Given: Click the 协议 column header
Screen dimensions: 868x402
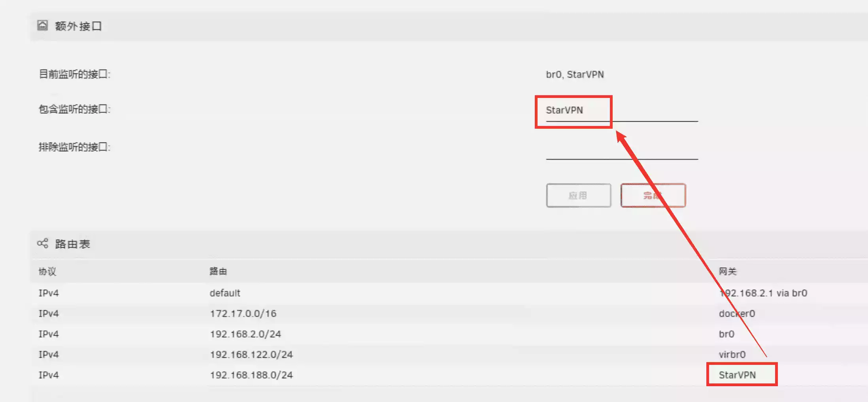Looking at the screenshot, I should [47, 271].
